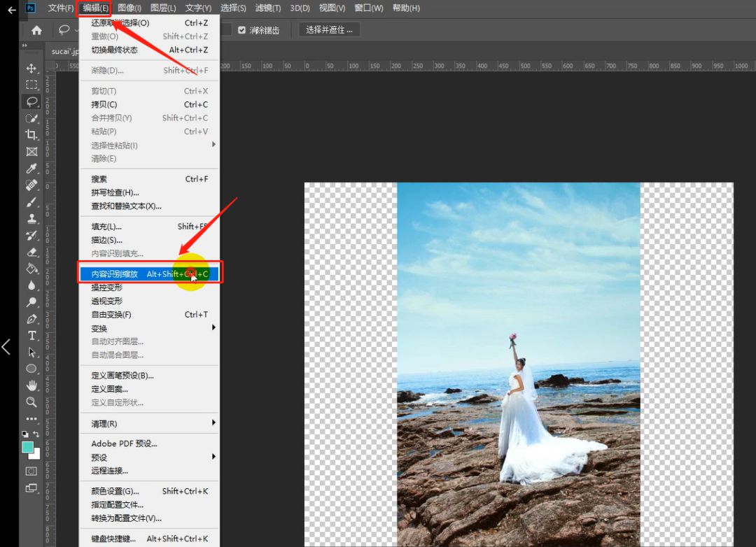Select the Frame tool

31,152
